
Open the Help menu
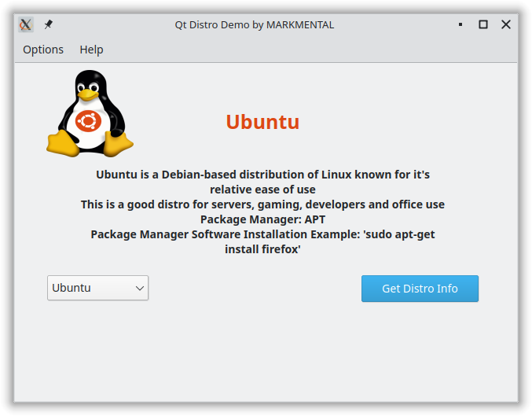91,50
